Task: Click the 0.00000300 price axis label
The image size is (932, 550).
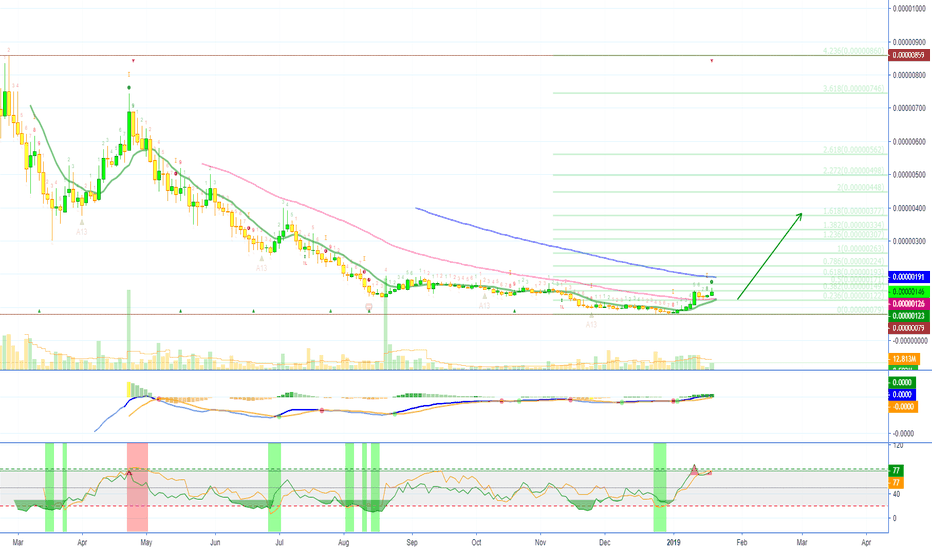Action: tap(909, 241)
